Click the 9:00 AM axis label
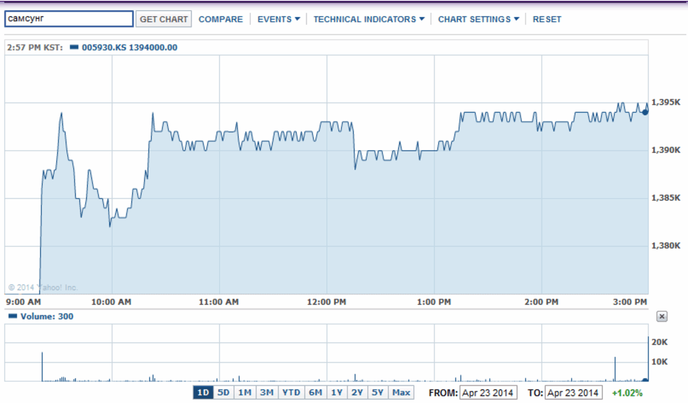The height and width of the screenshot is (403, 688). [x=23, y=302]
